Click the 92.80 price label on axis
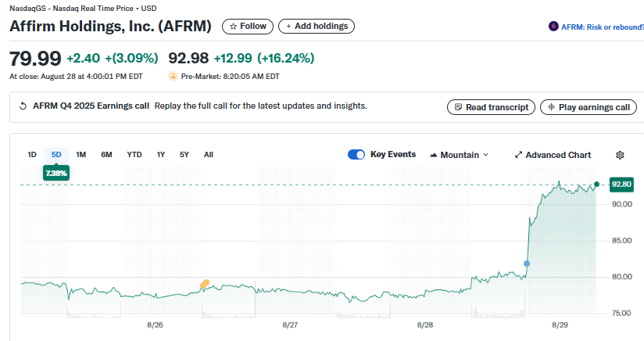 coord(621,184)
